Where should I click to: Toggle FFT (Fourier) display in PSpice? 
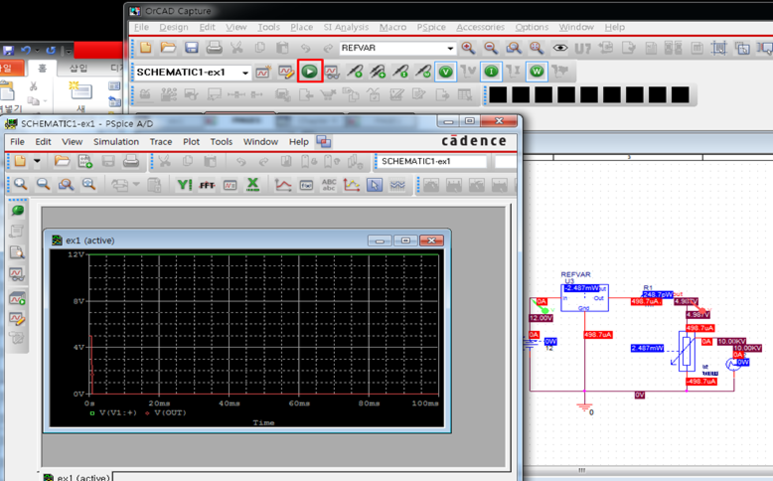207,185
